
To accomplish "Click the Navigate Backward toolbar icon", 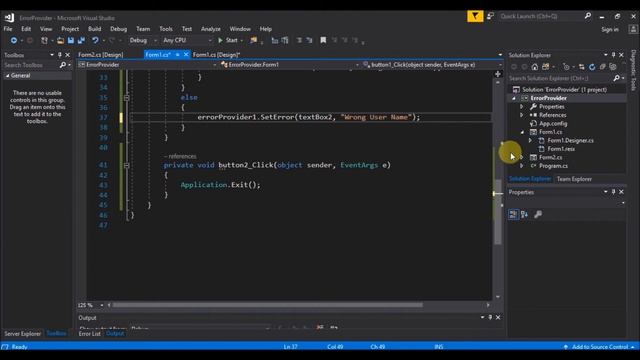I will point(13,40).
